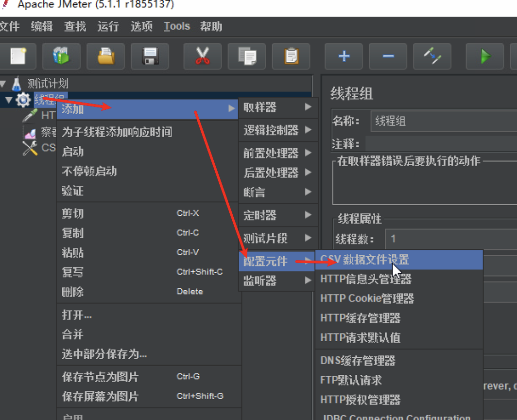517x420 pixels.
Task: Open the 运行 menu
Action: pos(108,26)
